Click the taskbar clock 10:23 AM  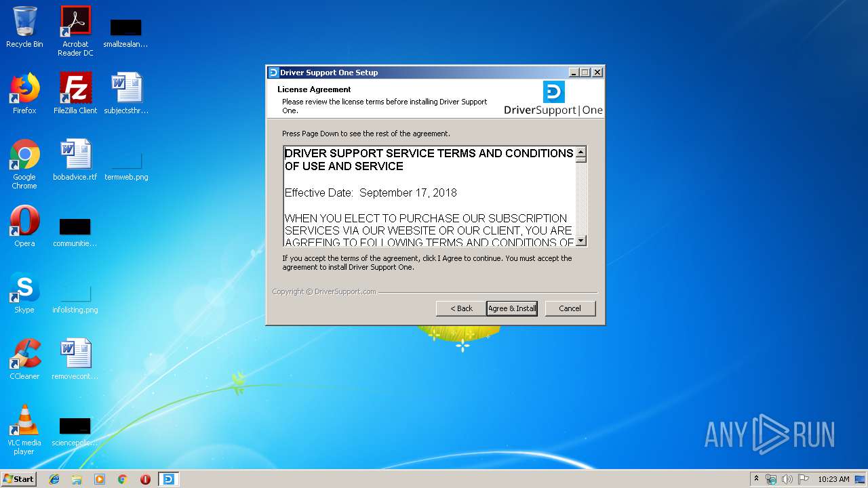click(833, 479)
